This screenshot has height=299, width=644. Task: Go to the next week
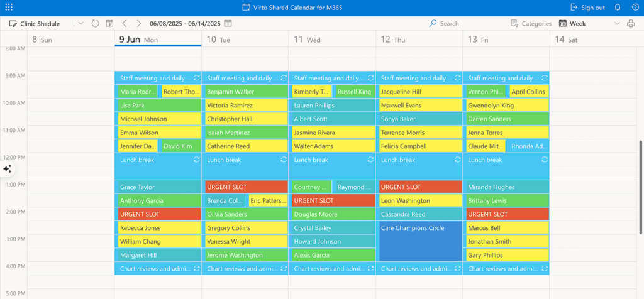coord(139,23)
